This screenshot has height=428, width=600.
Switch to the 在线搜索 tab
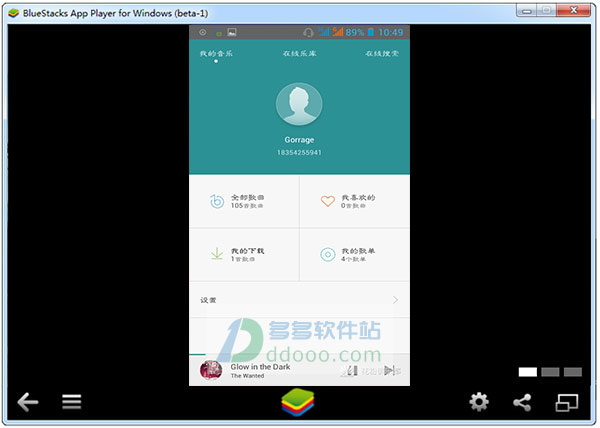(381, 52)
